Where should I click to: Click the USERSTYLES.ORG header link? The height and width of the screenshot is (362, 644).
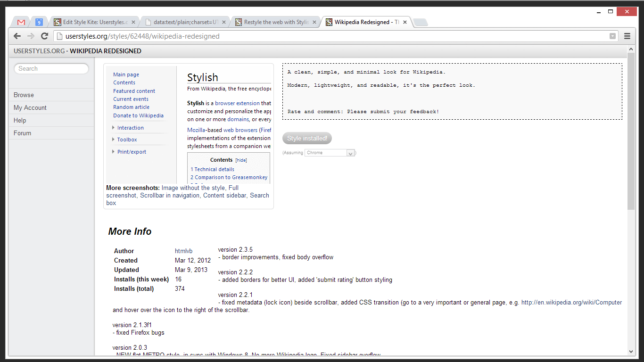pyautogui.click(x=39, y=51)
